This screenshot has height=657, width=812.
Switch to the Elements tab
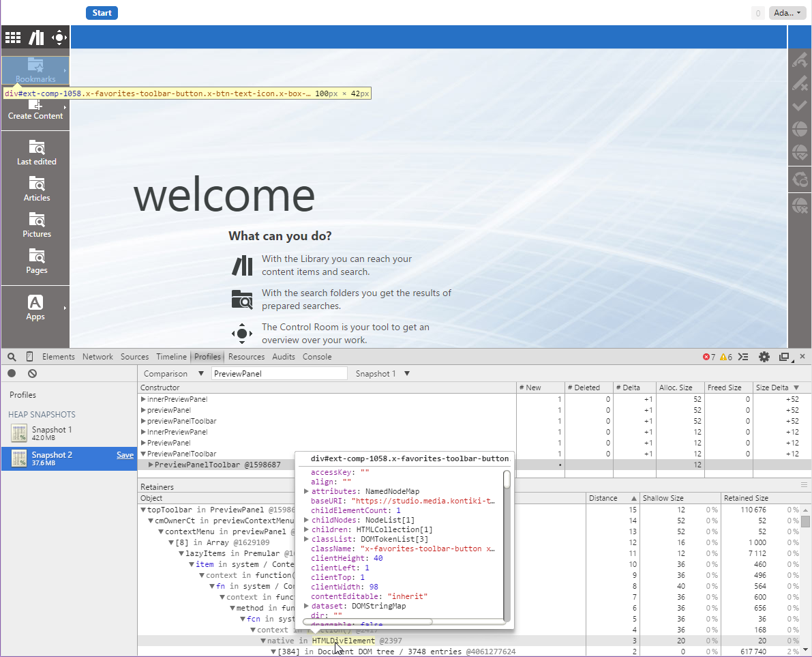tap(58, 356)
